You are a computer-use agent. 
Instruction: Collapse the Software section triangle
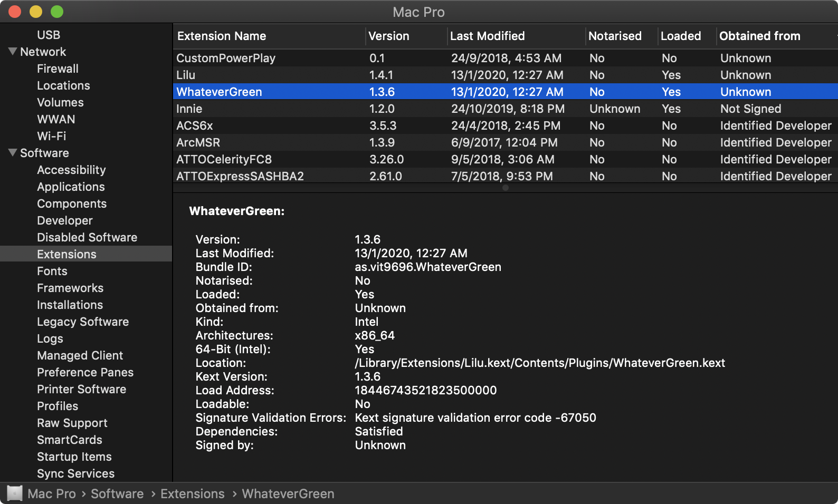click(x=13, y=153)
